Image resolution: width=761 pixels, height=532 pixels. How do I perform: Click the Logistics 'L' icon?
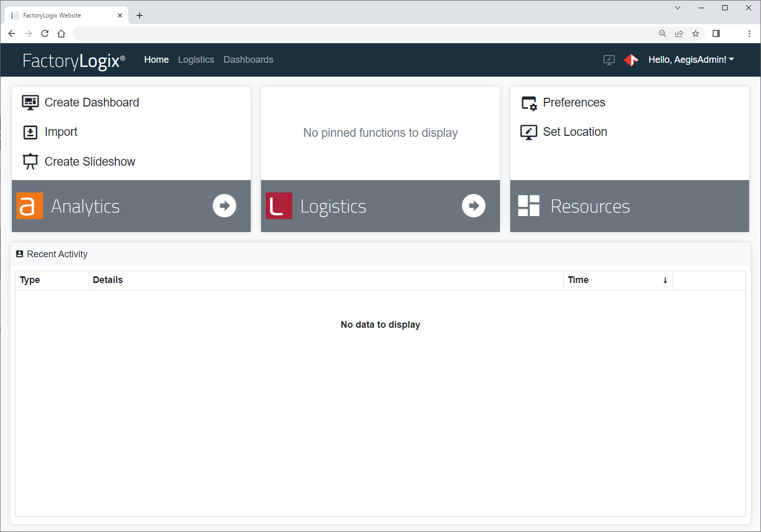[x=279, y=205]
